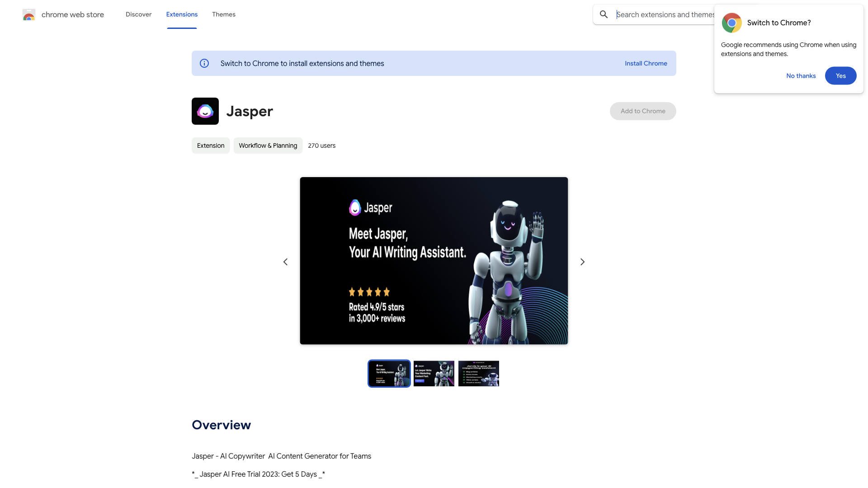Click the 'Workflow & Planning' category tag
Image resolution: width=868 pixels, height=488 pixels.
click(x=268, y=145)
